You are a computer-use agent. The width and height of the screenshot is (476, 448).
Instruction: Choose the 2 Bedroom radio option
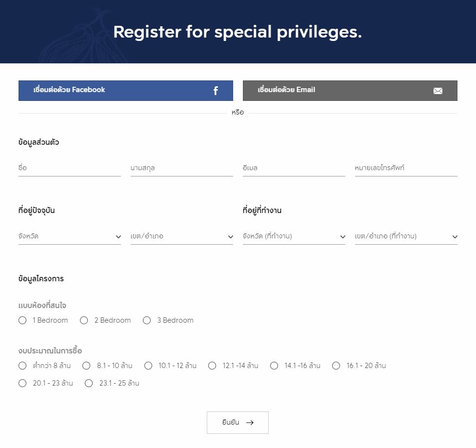click(84, 320)
